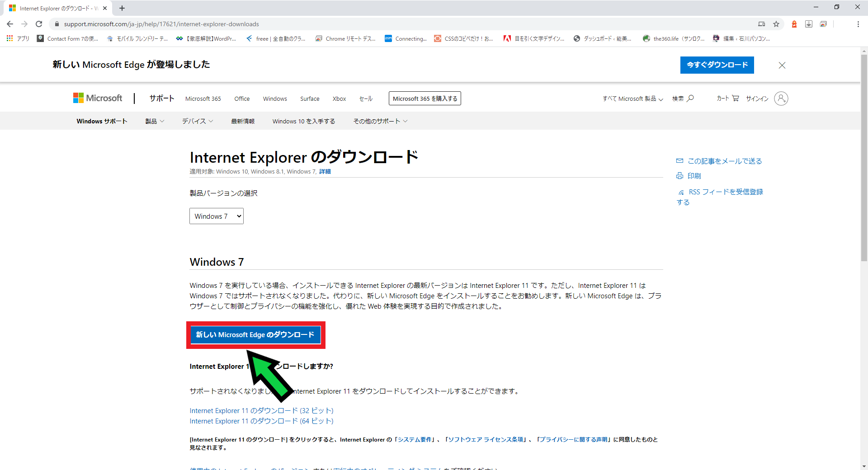Click the browser forward arrow
The height and width of the screenshot is (470, 868).
click(24, 24)
